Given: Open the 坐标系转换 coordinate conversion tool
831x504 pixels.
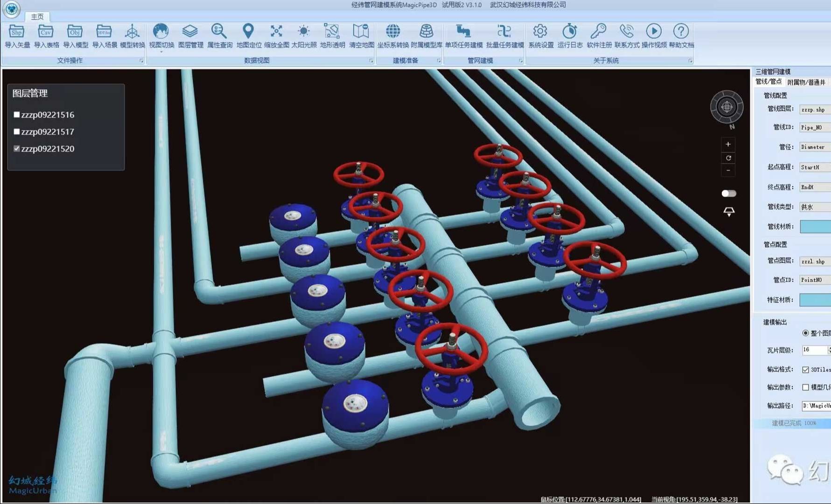Looking at the screenshot, I should click(393, 36).
